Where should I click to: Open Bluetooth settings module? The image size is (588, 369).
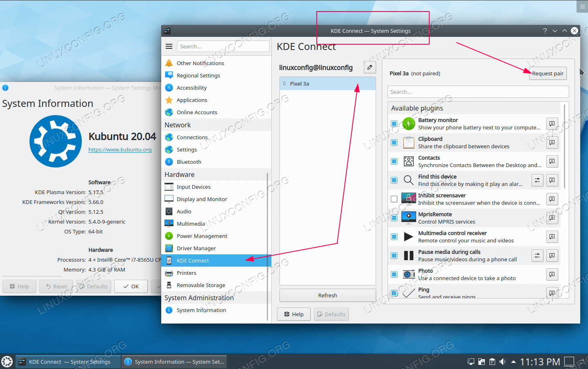216,162
